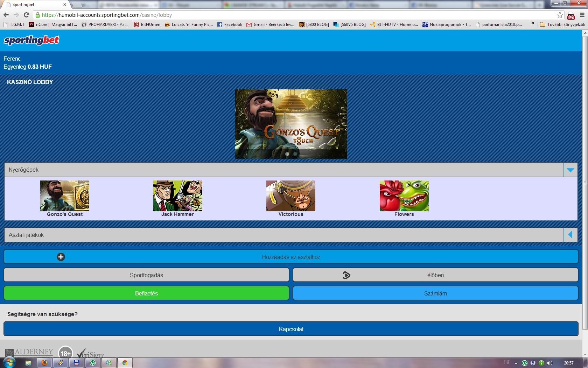Switch to Firefox in the taskbar
This screenshot has height=368, width=588.
(44, 363)
